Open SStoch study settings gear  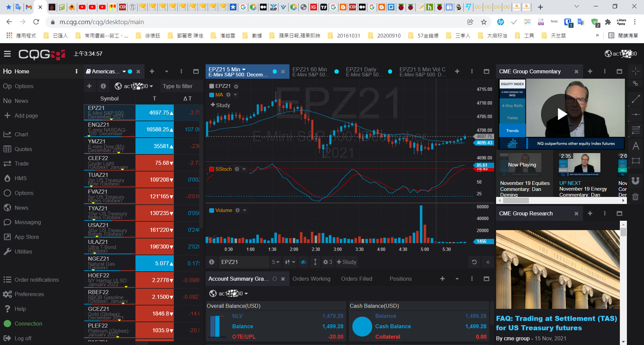coord(237,169)
